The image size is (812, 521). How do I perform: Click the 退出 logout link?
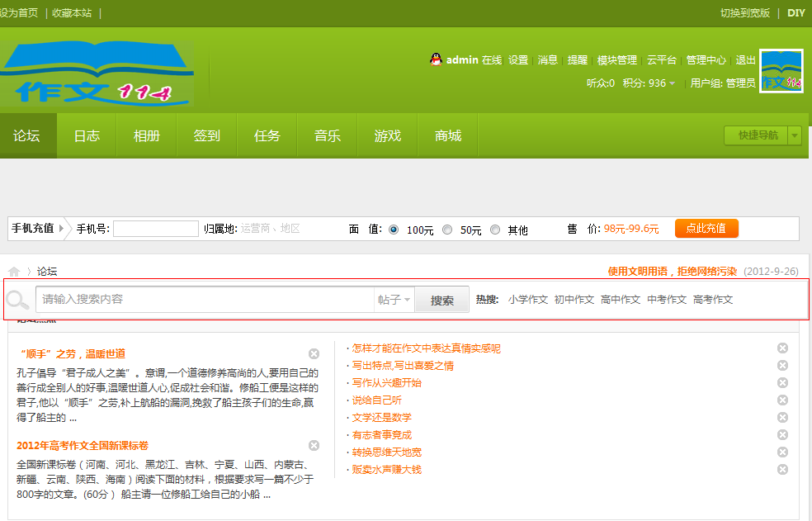[x=746, y=60]
